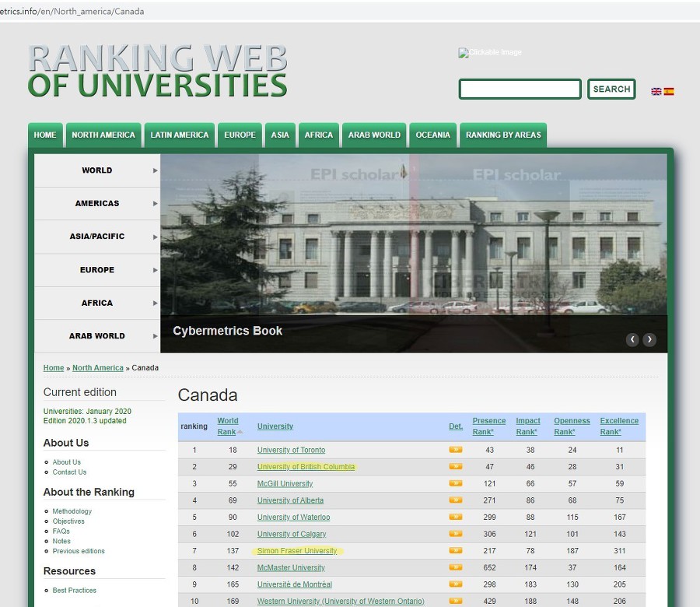Open the Contact Us sidebar link
Screen dimensions: 700x607
pyautogui.click(x=70, y=472)
